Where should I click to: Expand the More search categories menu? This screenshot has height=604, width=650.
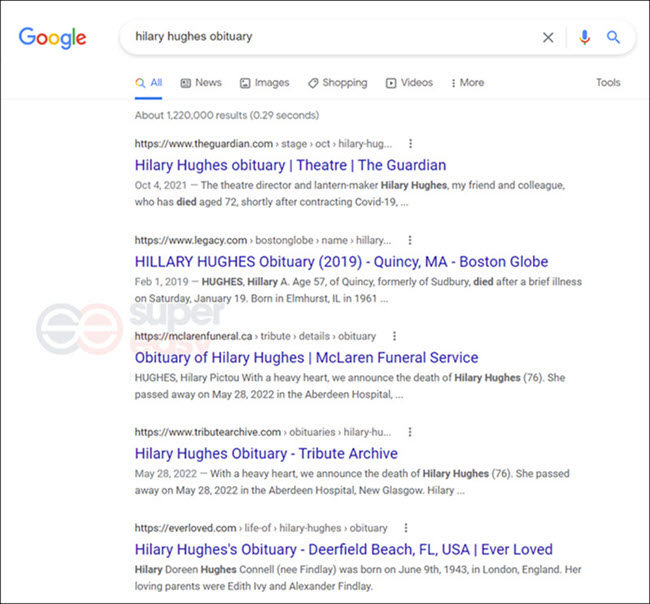click(x=467, y=82)
